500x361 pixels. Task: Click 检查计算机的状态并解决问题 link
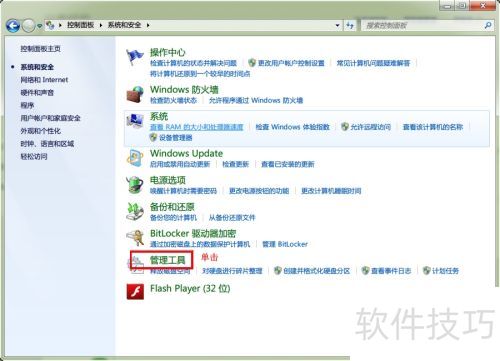tap(193, 63)
